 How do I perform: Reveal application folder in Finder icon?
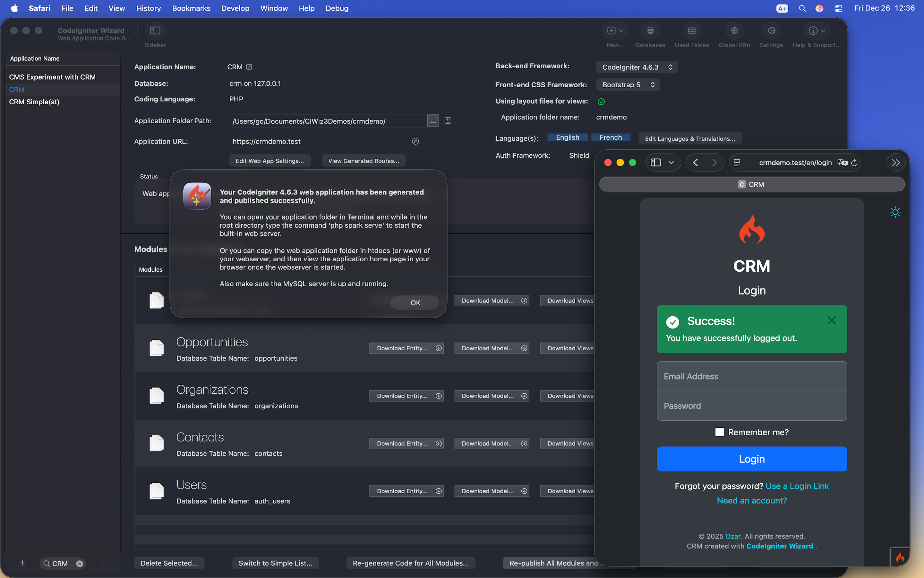[x=448, y=121]
